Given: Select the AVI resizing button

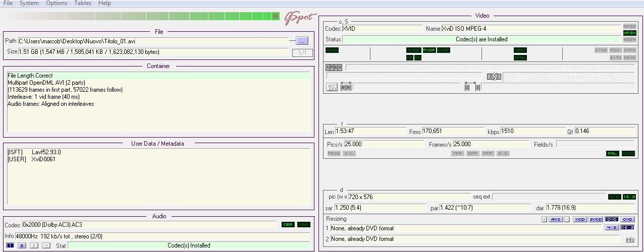Looking at the screenshot, I should [556, 219].
